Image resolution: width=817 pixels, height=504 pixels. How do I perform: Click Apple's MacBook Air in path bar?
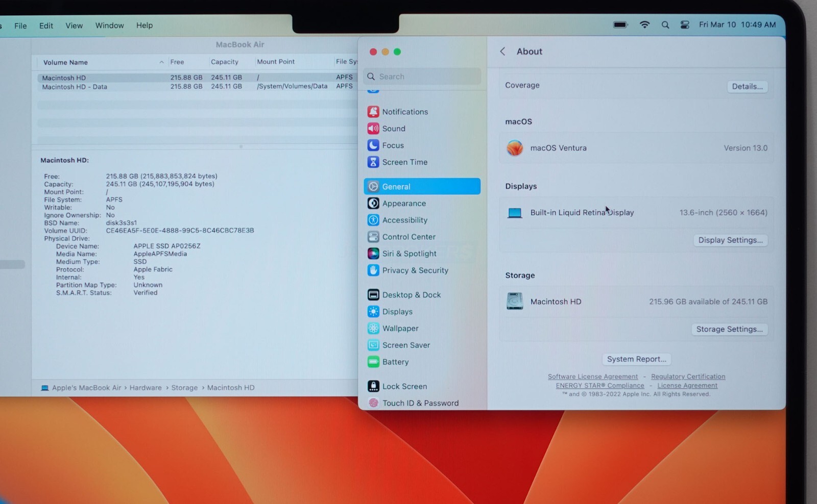point(86,388)
